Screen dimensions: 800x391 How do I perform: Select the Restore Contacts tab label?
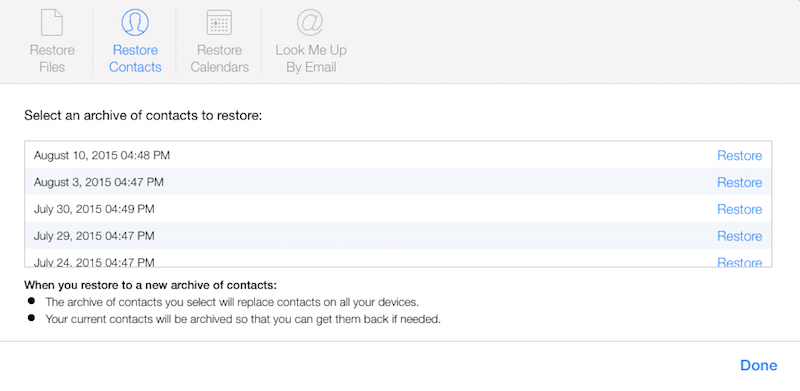click(x=135, y=59)
